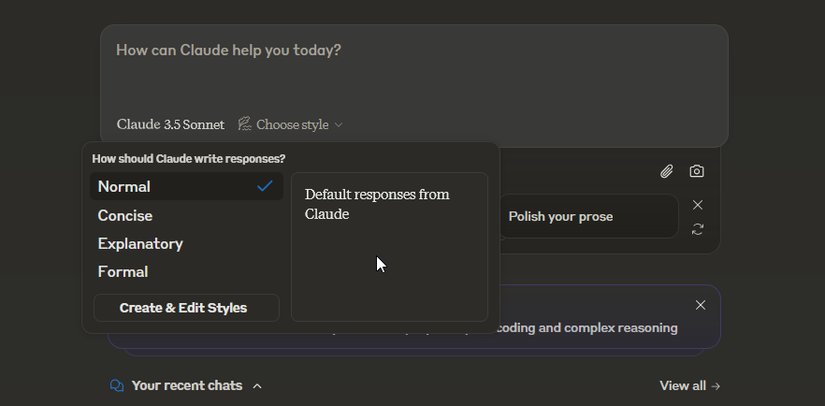Click the Your recent chats heading text
Screen dimensions: 825x406
coord(187,385)
